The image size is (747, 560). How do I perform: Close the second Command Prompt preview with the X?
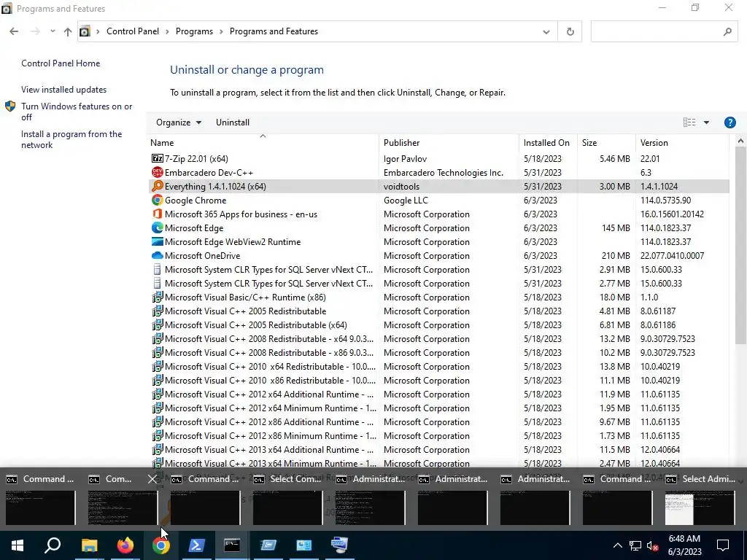tap(152, 479)
